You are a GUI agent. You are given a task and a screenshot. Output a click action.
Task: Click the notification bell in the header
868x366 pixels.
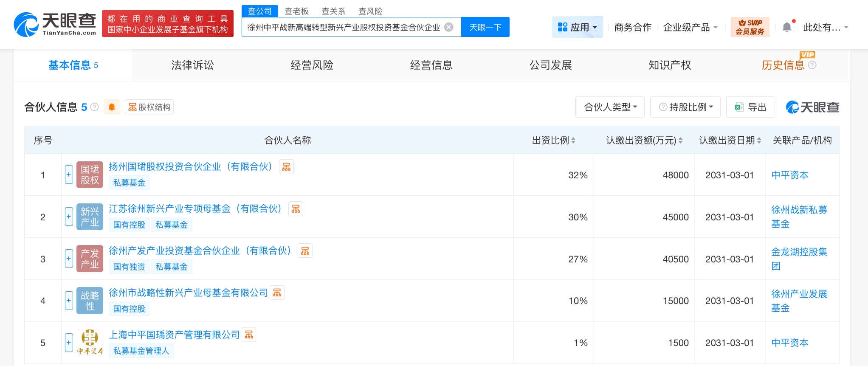click(x=787, y=27)
